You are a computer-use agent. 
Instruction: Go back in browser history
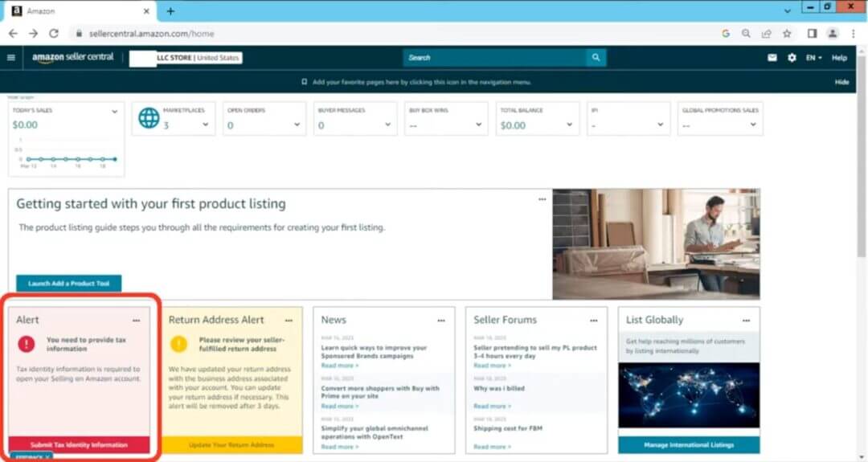[x=14, y=34]
